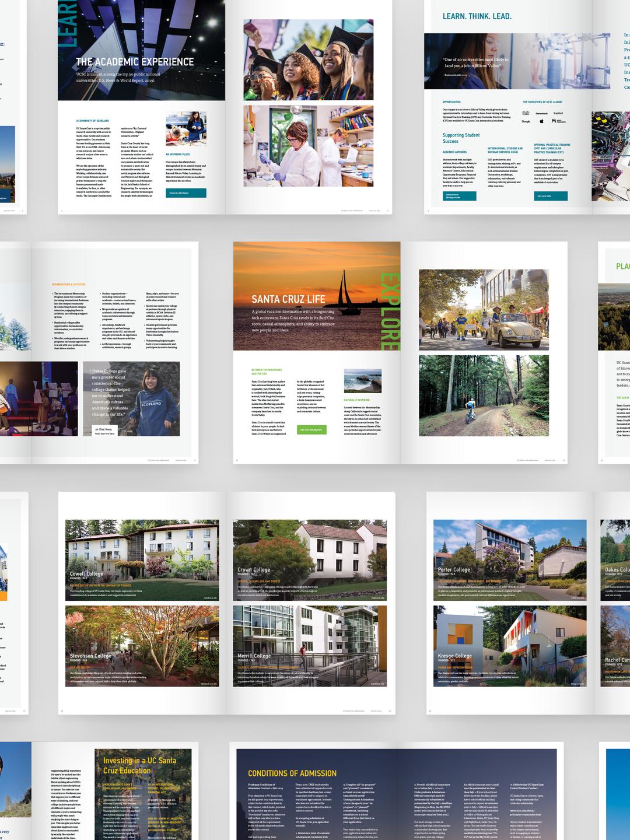Click the "Stevenson College" caption
Image resolution: width=630 pixels, height=840 pixels.
(x=90, y=656)
